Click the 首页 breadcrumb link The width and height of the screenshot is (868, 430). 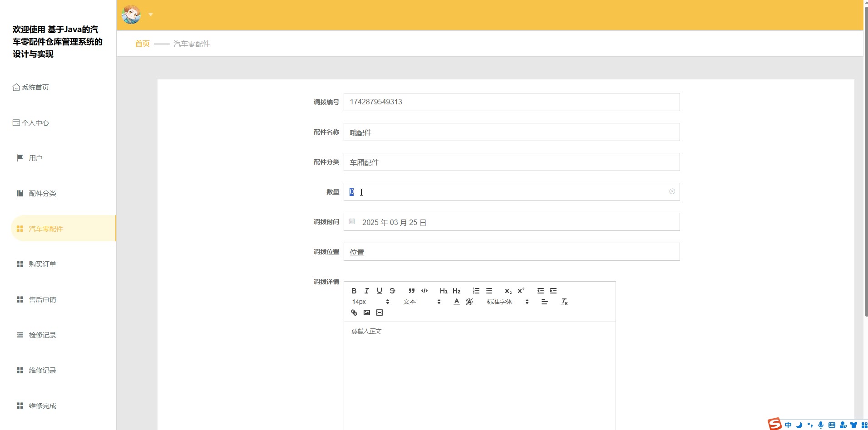142,44
